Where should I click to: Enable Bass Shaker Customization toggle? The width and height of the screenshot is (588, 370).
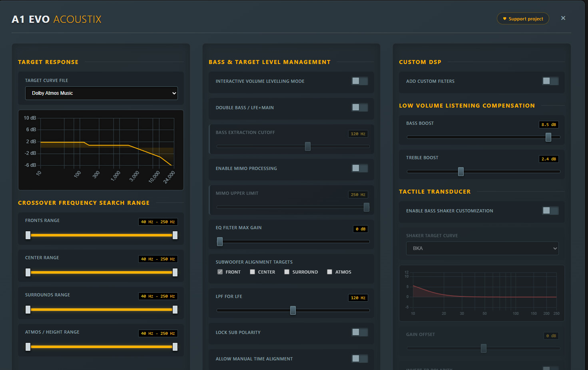click(550, 211)
